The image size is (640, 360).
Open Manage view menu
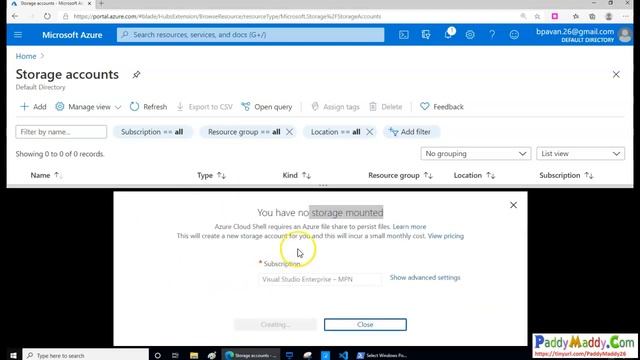coord(88,107)
